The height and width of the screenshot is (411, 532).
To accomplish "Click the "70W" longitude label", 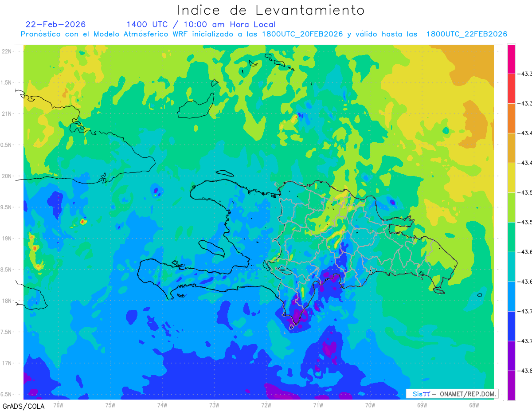I will coord(370,405).
